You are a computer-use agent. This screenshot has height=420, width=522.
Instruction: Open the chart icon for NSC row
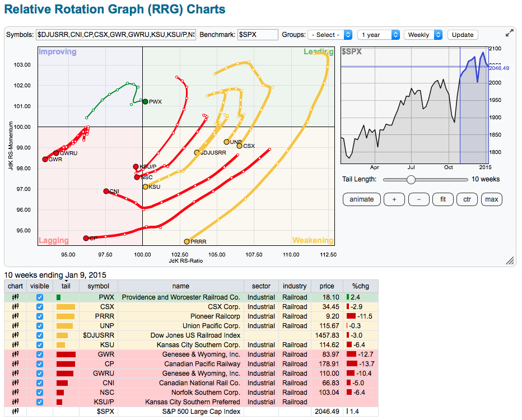click(x=15, y=393)
